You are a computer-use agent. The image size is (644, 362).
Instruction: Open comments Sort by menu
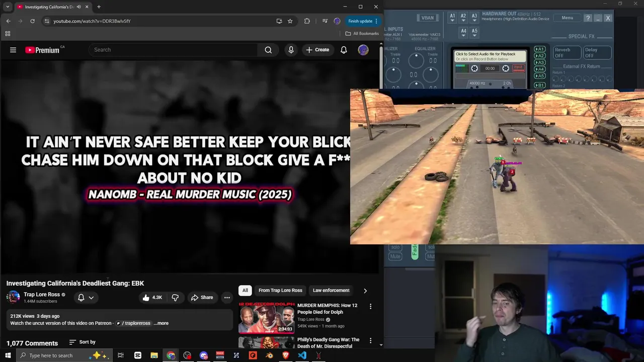point(83,342)
